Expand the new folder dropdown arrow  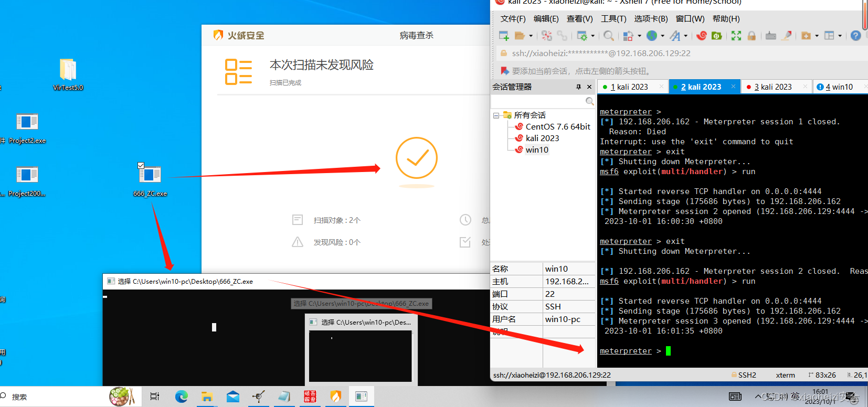coord(817,36)
